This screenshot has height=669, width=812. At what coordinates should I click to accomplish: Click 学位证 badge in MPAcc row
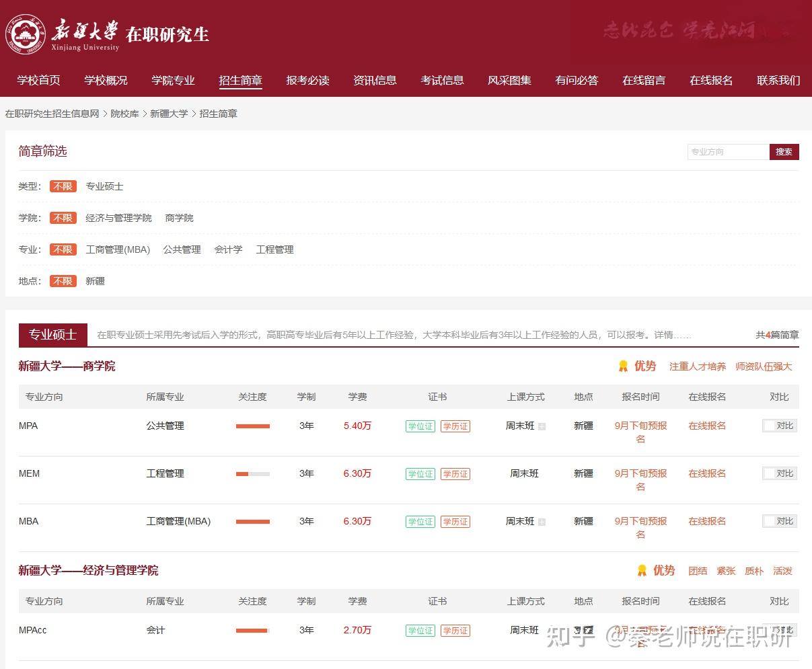pyautogui.click(x=420, y=631)
